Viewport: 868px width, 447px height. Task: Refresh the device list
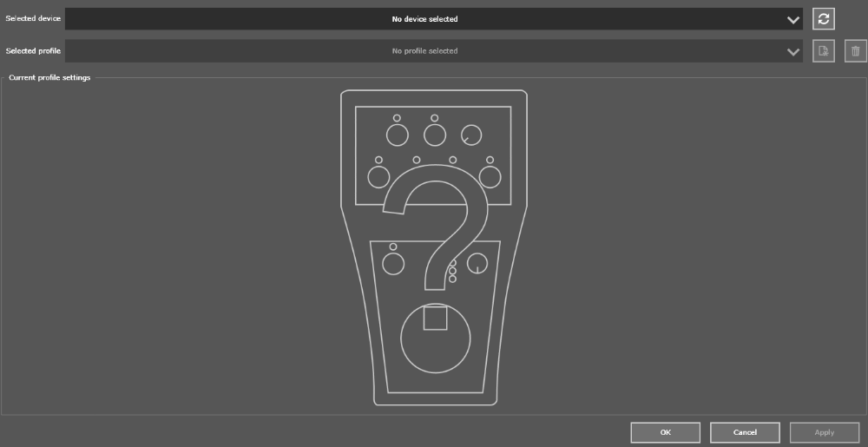coord(823,19)
